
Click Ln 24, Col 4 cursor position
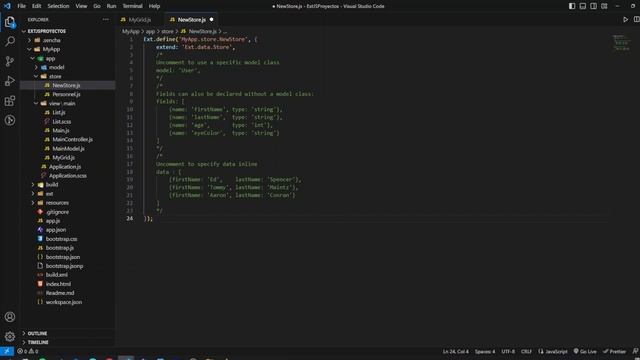pyautogui.click(x=456, y=351)
